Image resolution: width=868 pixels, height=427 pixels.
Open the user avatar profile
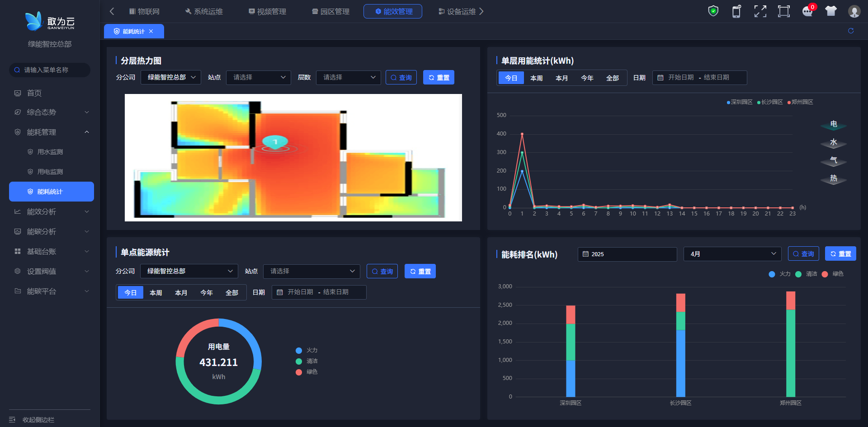(x=854, y=11)
